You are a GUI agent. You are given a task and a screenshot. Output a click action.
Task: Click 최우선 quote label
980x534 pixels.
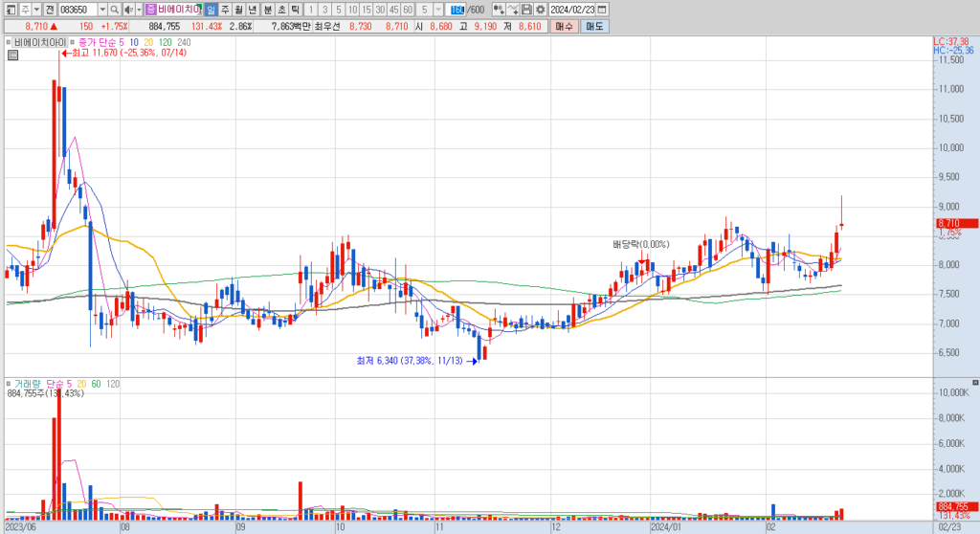(x=327, y=26)
